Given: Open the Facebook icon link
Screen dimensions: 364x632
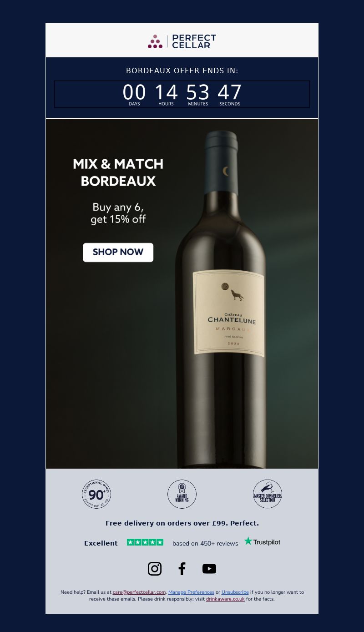Looking at the screenshot, I should [x=182, y=569].
